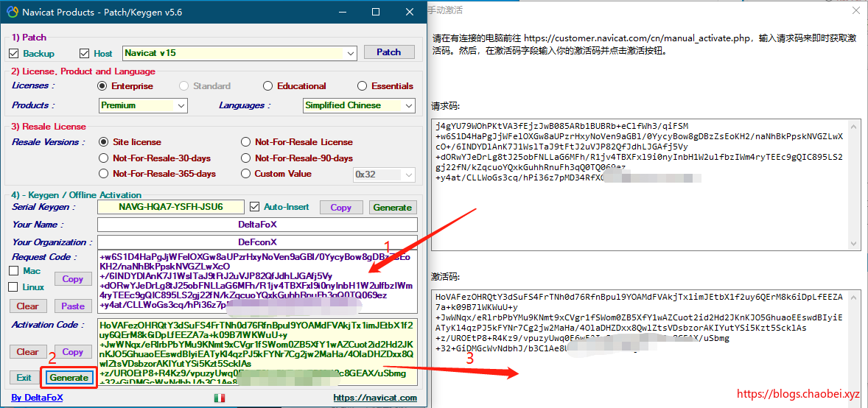Choose the Not-For-Resale-365-days option
Viewport: 868px width, 408px height.
tap(103, 174)
